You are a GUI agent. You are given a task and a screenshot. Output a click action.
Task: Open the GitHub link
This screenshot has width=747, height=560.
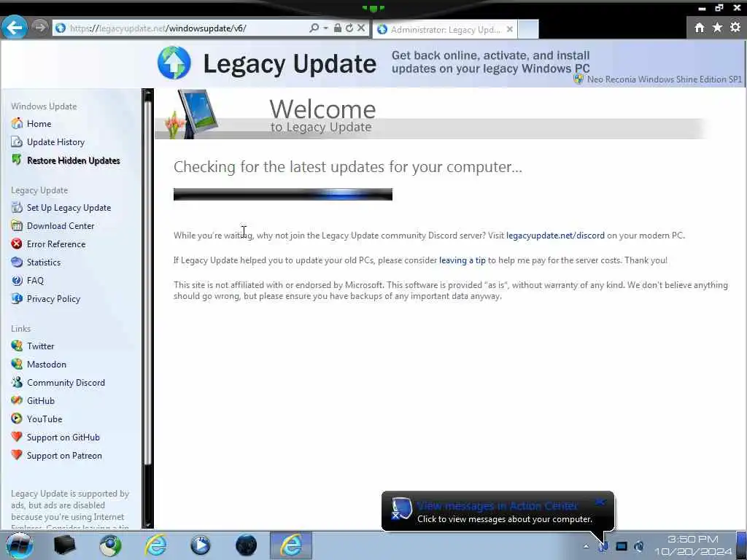(41, 401)
